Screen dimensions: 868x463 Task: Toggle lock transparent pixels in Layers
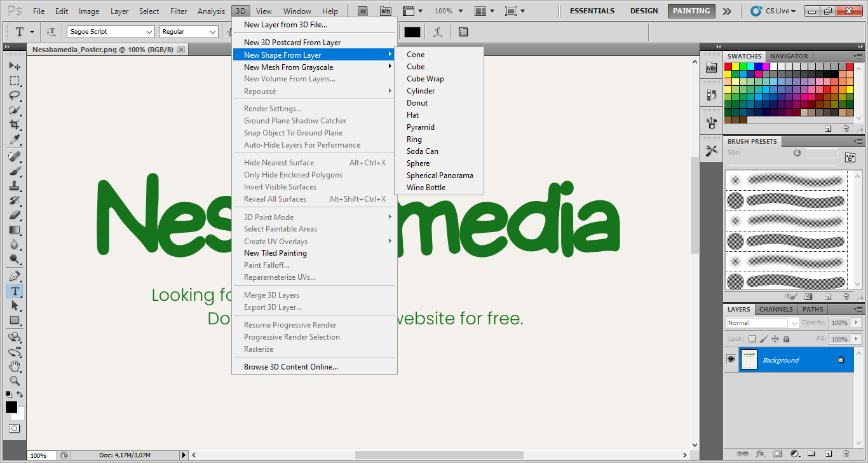[x=752, y=339]
